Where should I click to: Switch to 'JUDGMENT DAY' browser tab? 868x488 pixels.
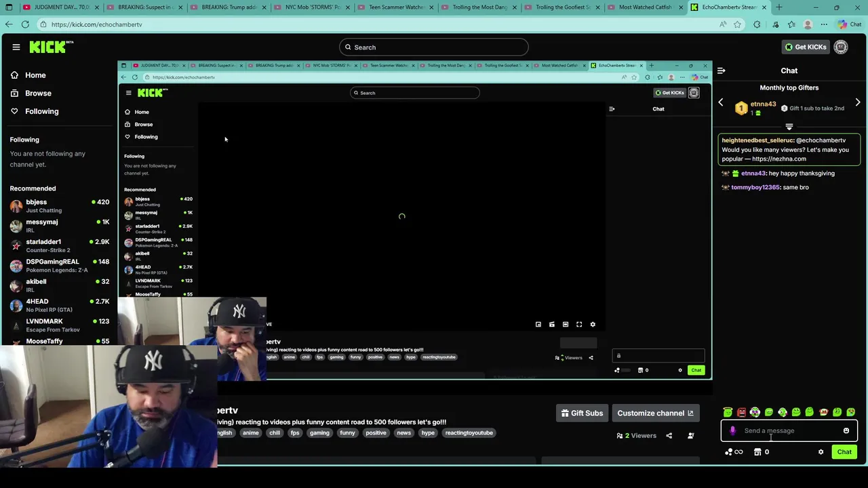(60, 7)
